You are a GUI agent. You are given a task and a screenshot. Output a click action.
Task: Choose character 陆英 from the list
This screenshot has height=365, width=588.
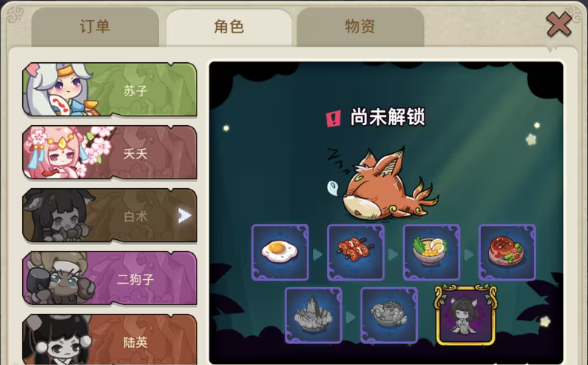pos(109,340)
